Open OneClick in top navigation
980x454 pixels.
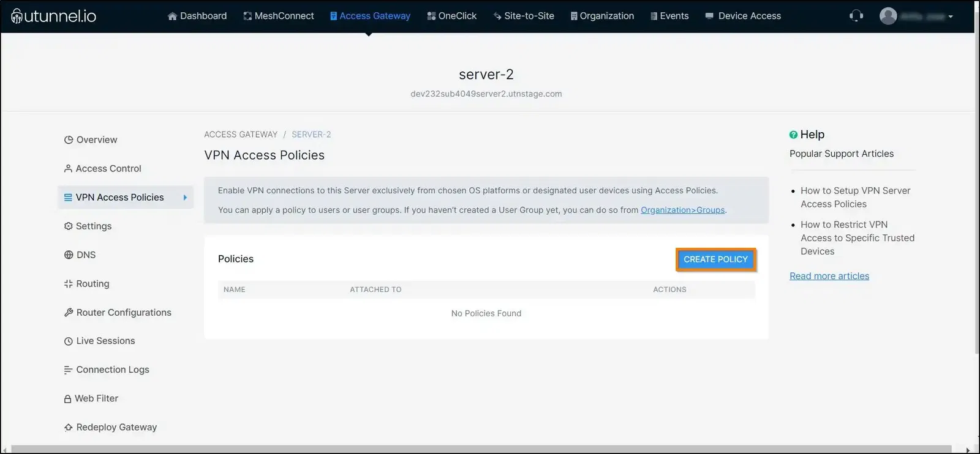point(451,16)
